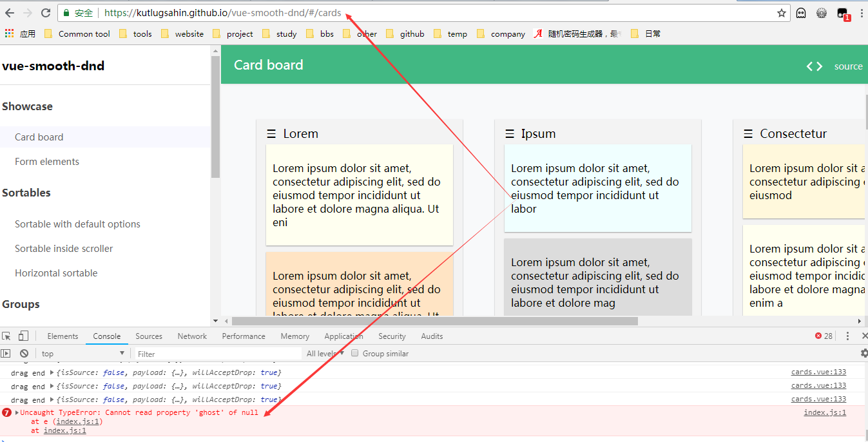Screen dimensions: 868x442
Task: Clear console with the ban icon
Action: click(x=24, y=354)
